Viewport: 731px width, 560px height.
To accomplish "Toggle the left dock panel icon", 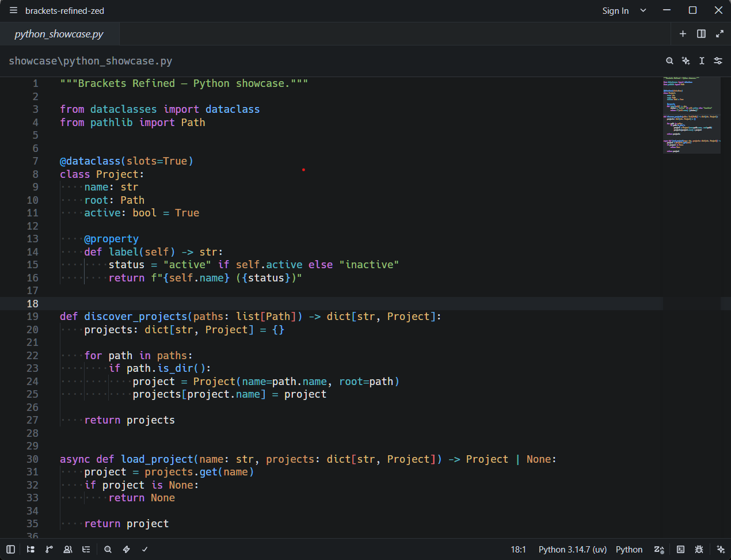I will tap(10, 549).
